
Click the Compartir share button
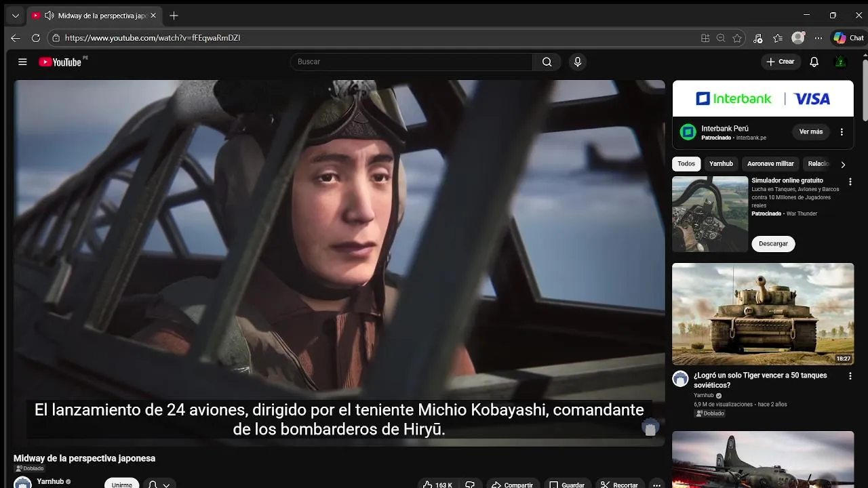point(513,485)
